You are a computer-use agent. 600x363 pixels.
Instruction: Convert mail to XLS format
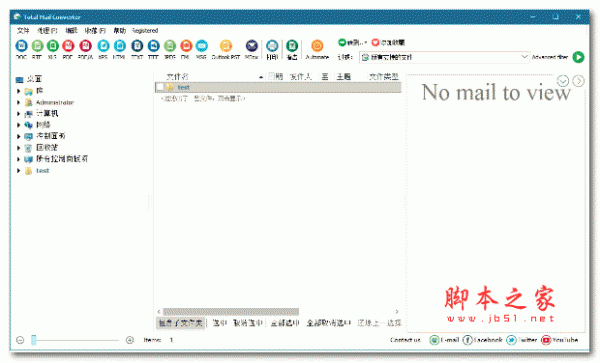point(52,49)
